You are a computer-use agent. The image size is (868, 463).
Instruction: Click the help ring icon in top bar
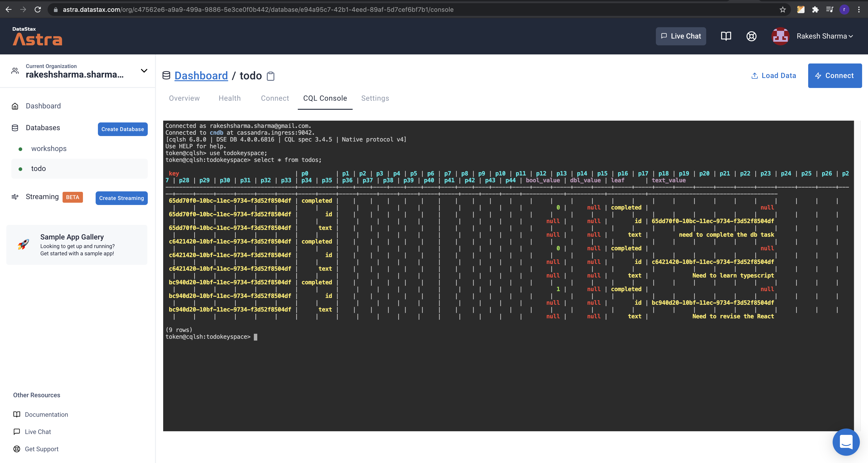(751, 36)
